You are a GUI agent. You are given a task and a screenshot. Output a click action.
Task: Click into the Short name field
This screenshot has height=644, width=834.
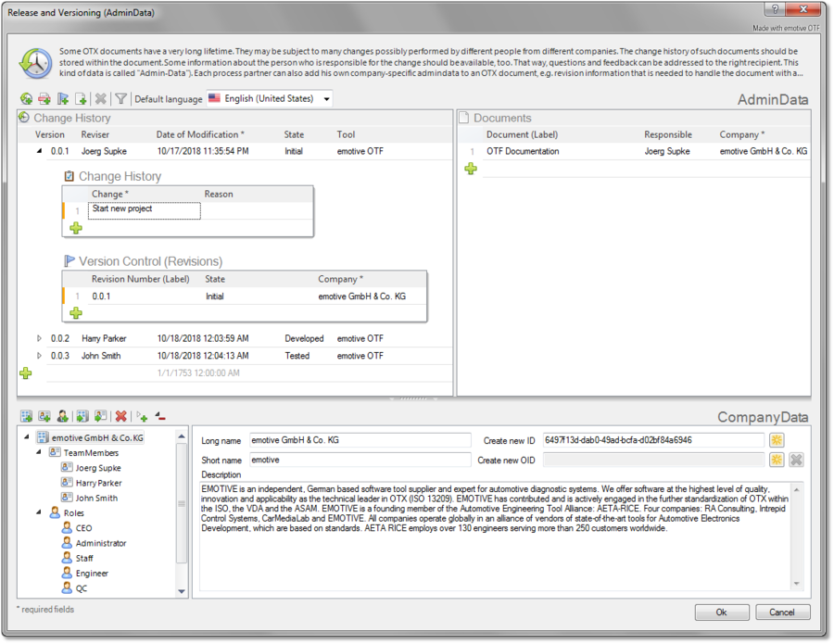(360, 460)
